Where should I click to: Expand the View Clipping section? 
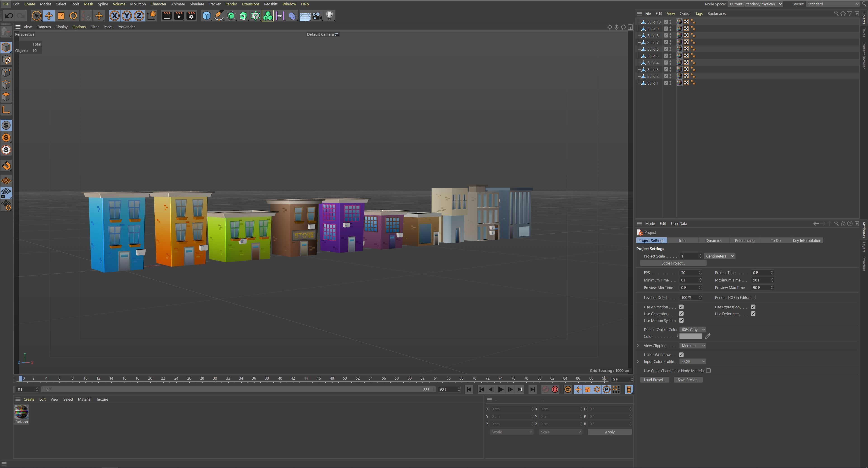[638, 346]
